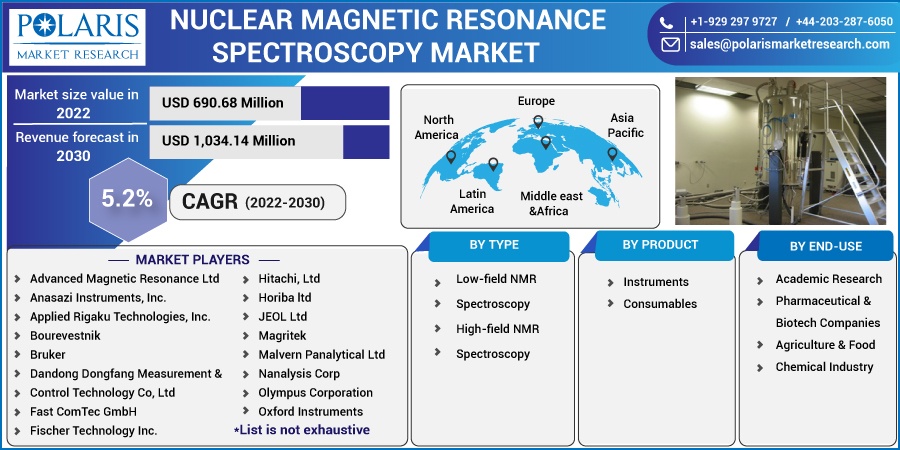Click the Hitachi, Ltd entry
This screenshot has width=900, height=450.
click(289, 278)
